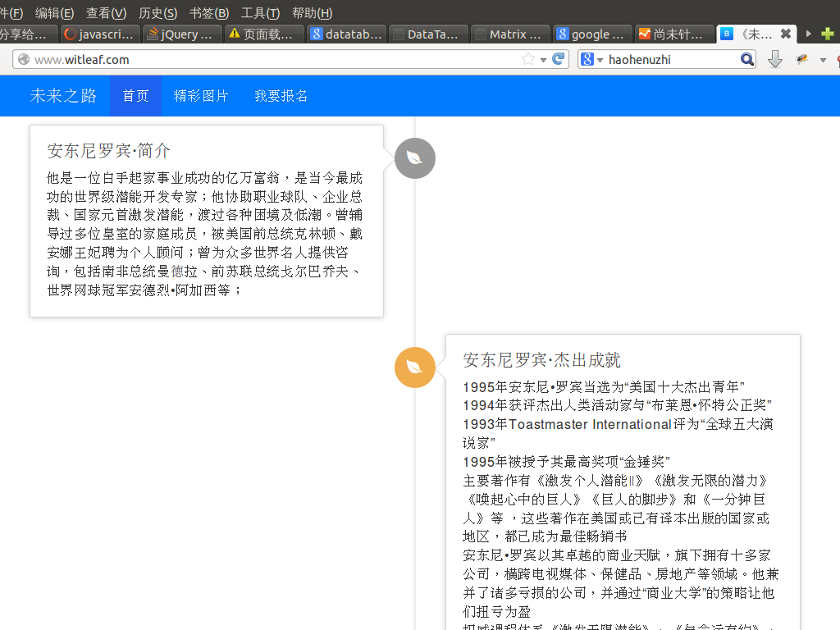Viewport: 840px width, 630px height.
Task: Click the extension addon toolbar icon
Action: (802, 59)
